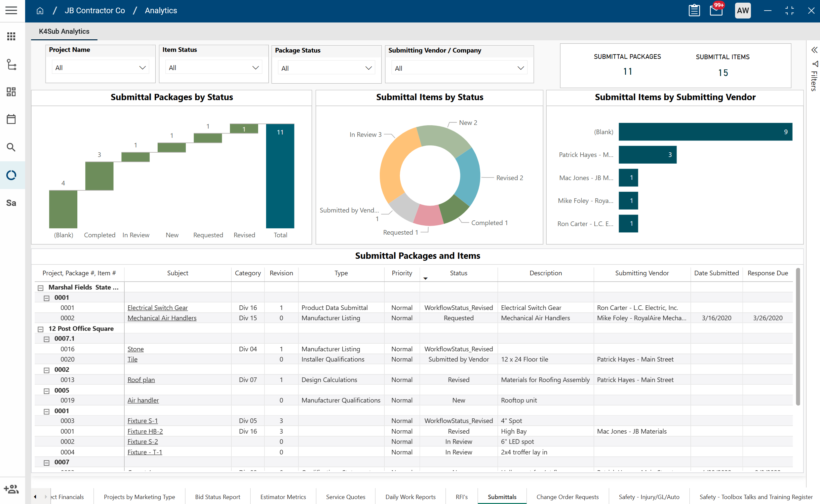Open the clipboard tasks icon
This screenshot has height=504, width=820.
tap(694, 10)
